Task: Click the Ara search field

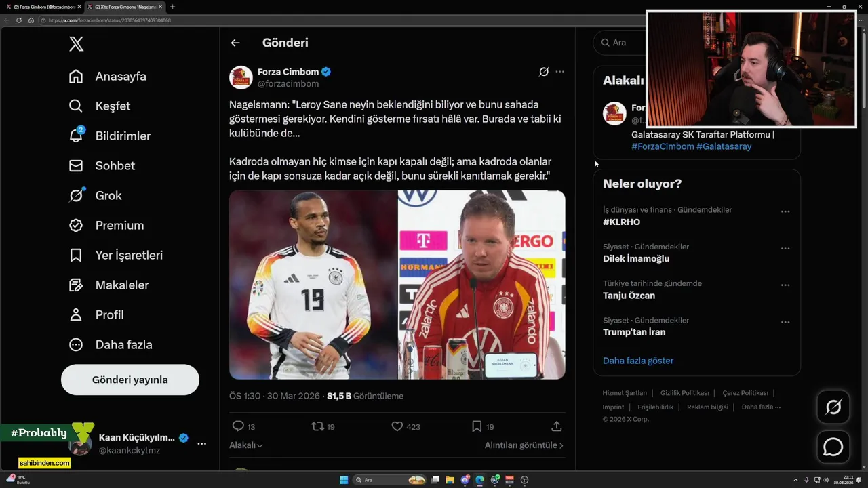Action: [x=619, y=43]
